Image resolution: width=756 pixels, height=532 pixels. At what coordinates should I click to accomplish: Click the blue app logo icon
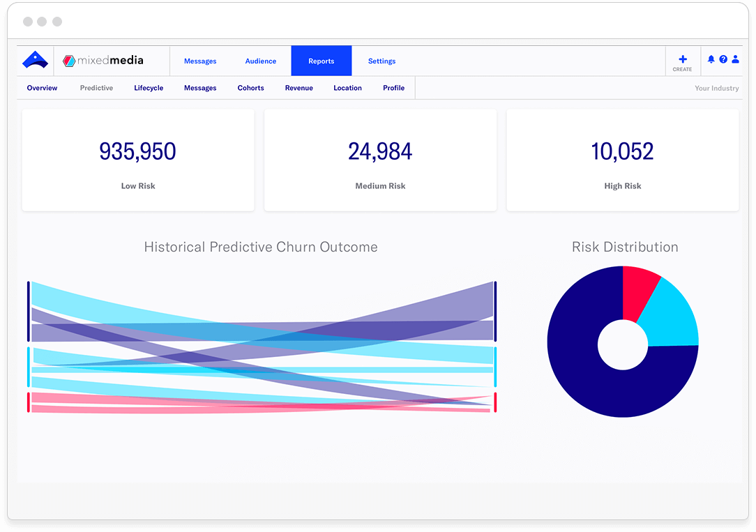tap(35, 61)
